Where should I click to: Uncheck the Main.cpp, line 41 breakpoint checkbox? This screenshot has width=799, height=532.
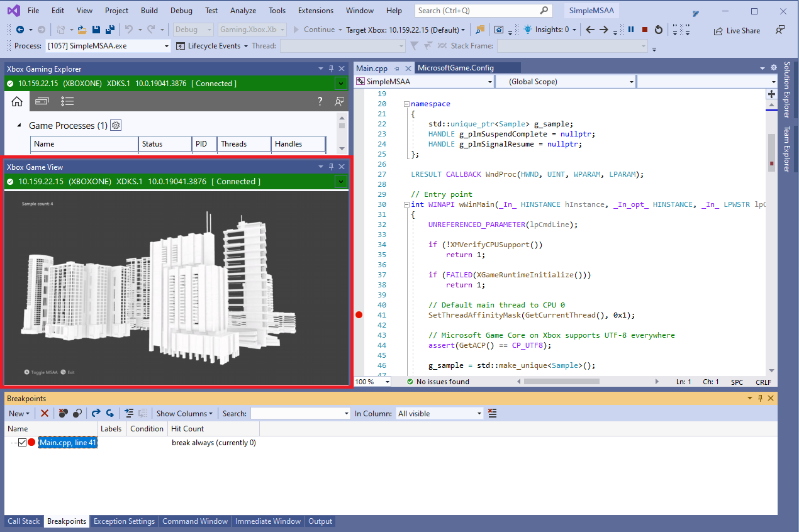[x=22, y=443]
